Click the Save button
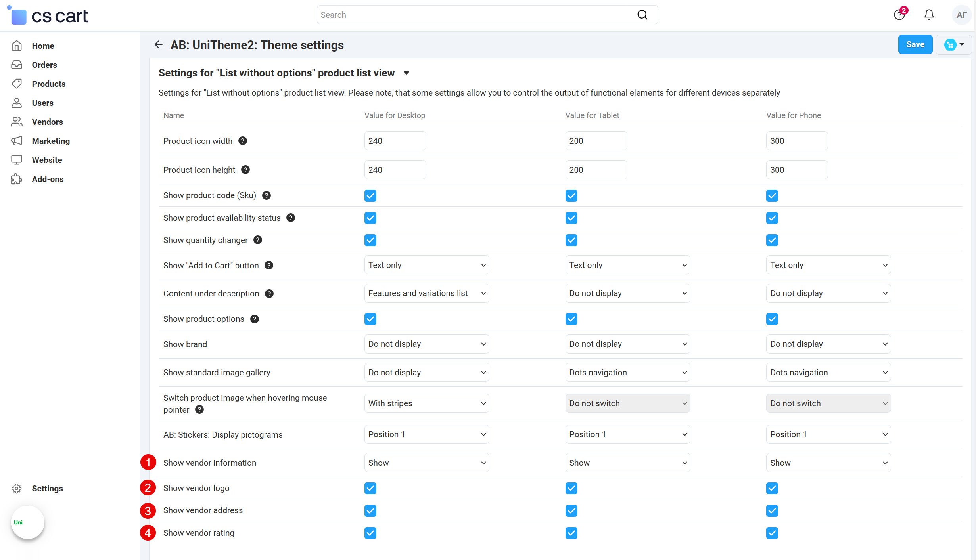 click(x=915, y=44)
